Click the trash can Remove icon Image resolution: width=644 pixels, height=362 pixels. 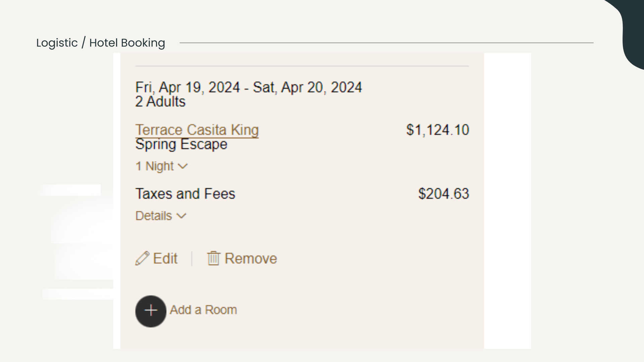point(213,258)
